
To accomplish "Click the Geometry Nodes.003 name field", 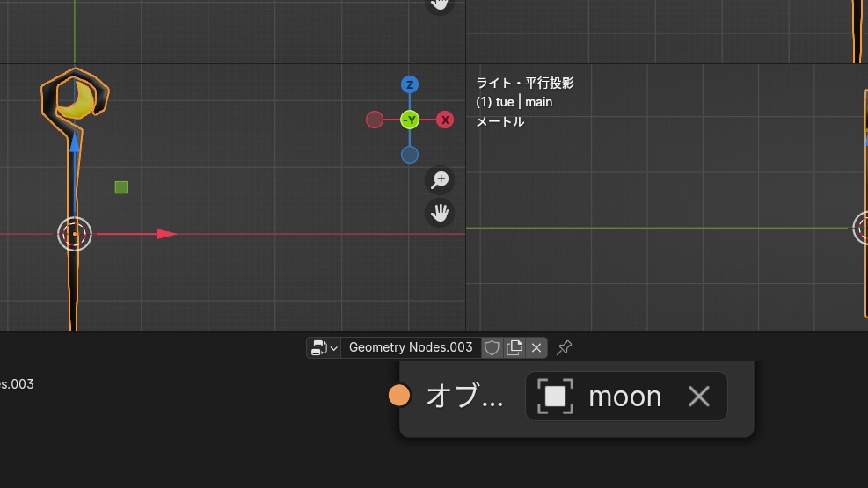I will 411,347.
